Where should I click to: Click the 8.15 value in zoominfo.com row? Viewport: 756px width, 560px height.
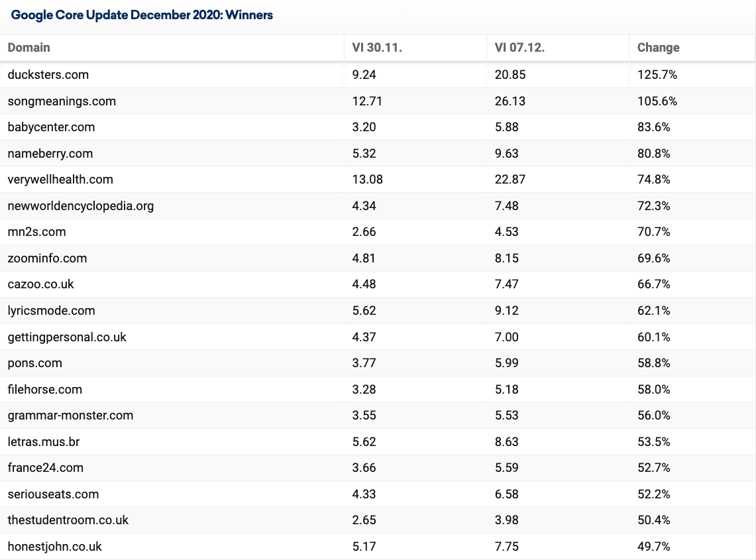coord(507,258)
